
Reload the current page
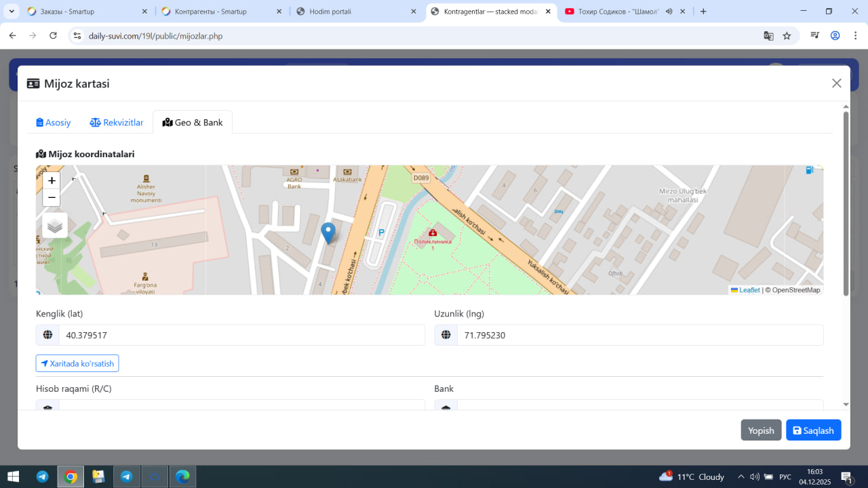click(x=53, y=36)
